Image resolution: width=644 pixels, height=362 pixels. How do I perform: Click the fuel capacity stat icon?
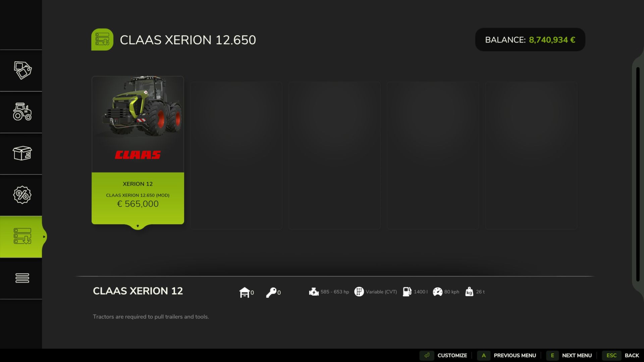[x=407, y=292]
